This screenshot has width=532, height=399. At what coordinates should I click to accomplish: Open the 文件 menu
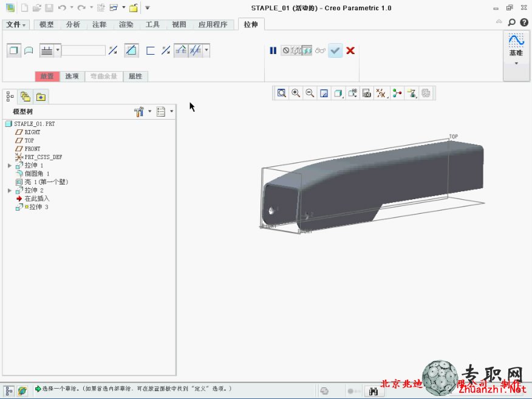point(16,24)
